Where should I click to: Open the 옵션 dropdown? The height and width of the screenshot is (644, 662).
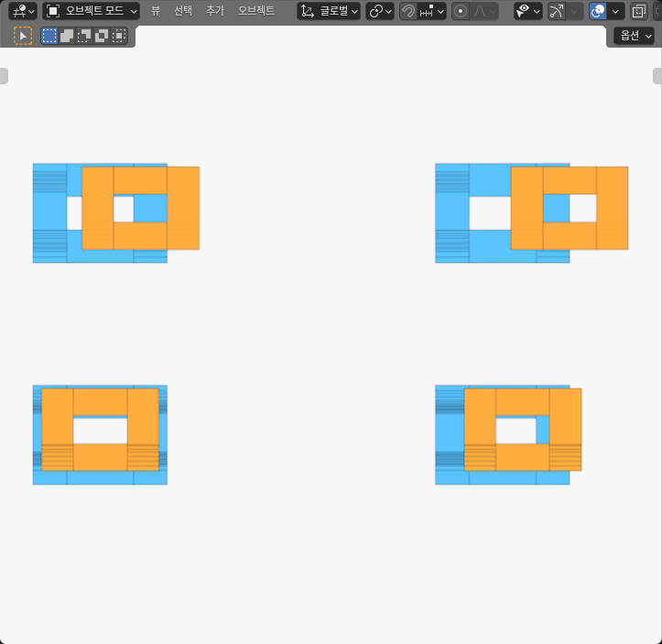[x=636, y=36]
